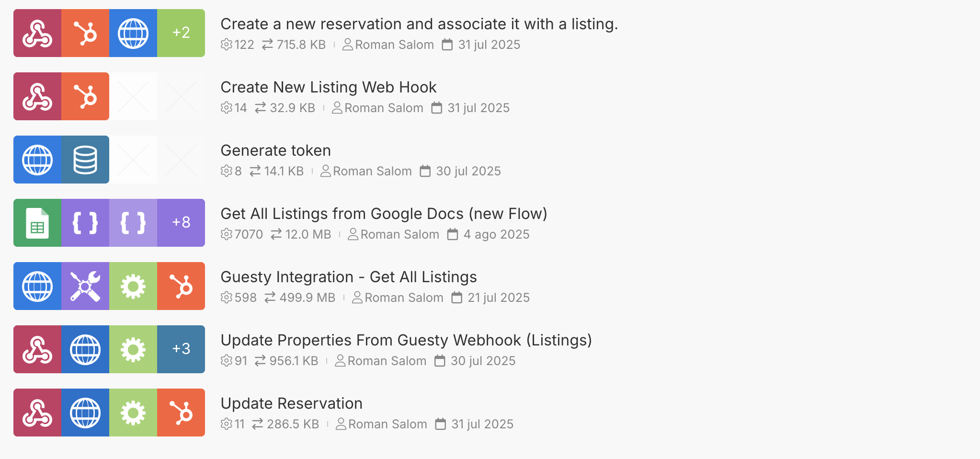Expand the +2 badge showing extra nodes

(181, 33)
